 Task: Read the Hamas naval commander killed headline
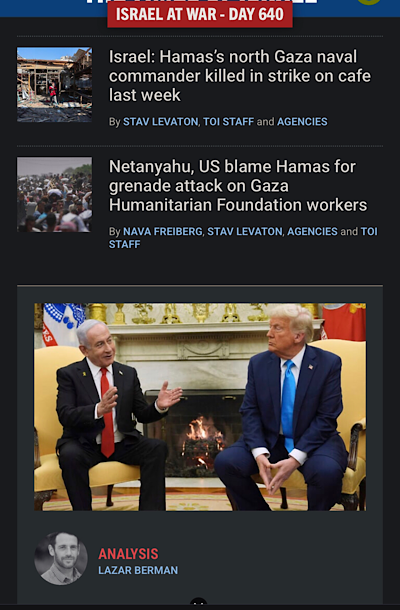[x=240, y=75]
